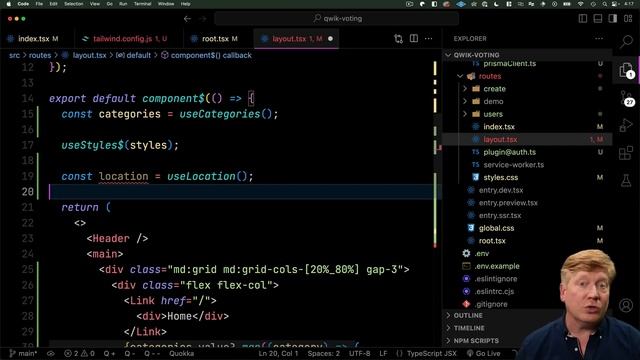Screen dimensions: 640x360
Task: Open .env.example file
Action: pyautogui.click(x=496, y=266)
